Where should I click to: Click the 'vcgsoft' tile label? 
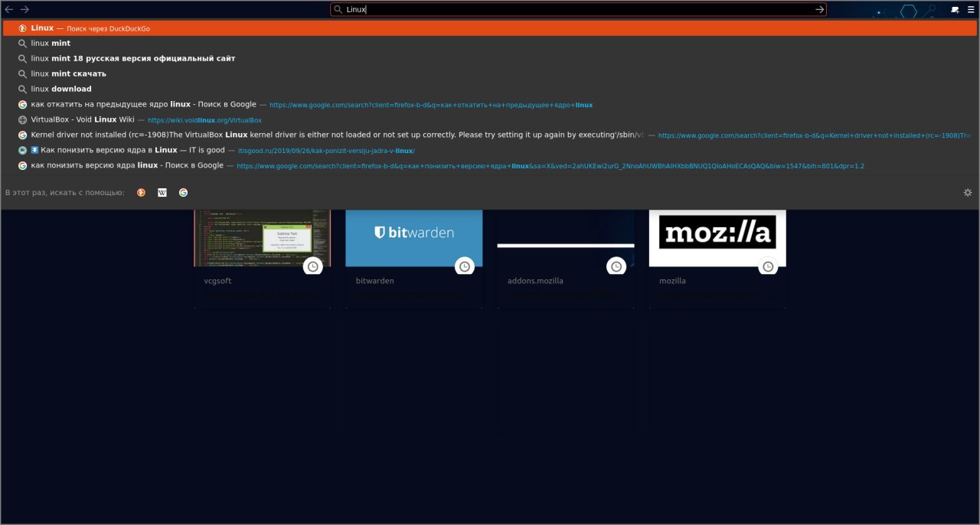(x=218, y=281)
